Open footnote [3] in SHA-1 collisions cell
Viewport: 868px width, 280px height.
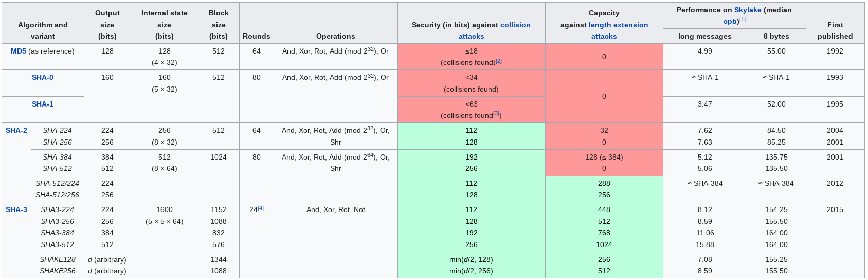tap(496, 114)
